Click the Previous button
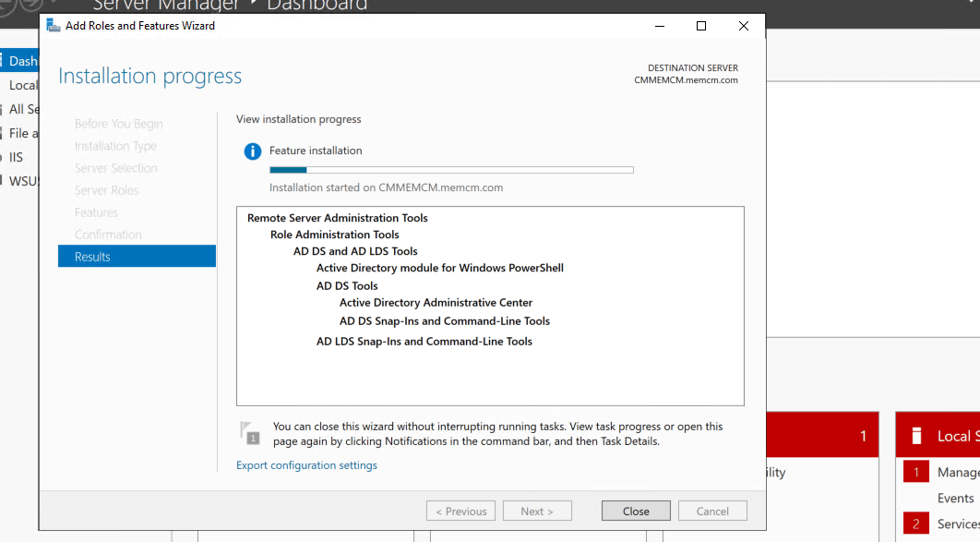Screen dimensions: 980x542 pyautogui.click(x=460, y=511)
